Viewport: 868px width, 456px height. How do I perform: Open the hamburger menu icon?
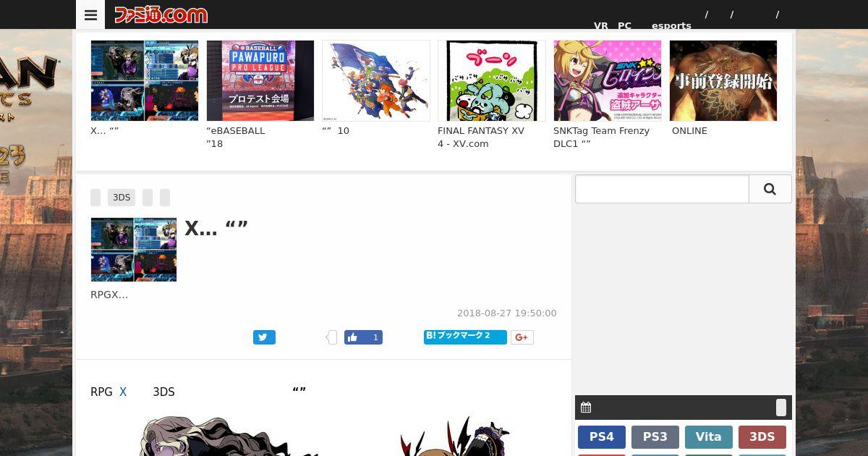[x=90, y=14]
